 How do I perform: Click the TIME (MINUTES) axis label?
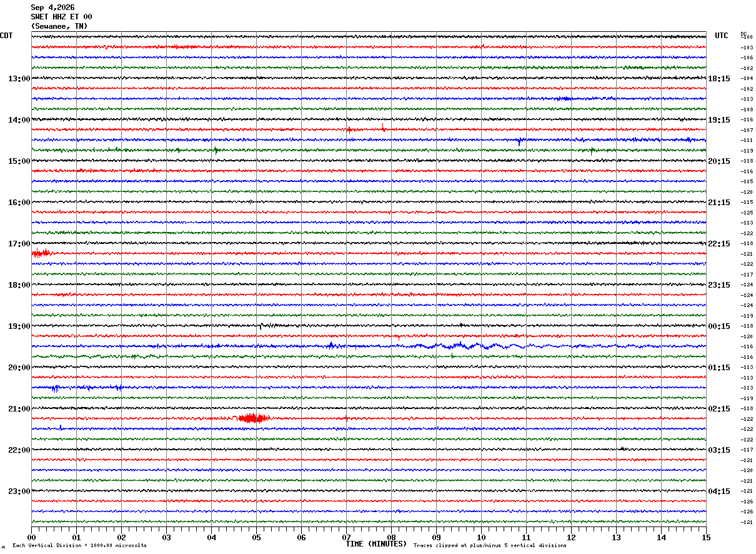(x=376, y=544)
